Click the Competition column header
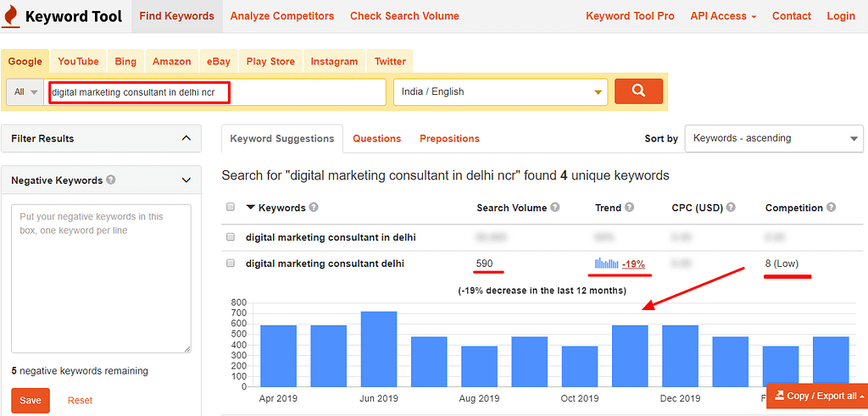The height and width of the screenshot is (416, 868). [793, 208]
